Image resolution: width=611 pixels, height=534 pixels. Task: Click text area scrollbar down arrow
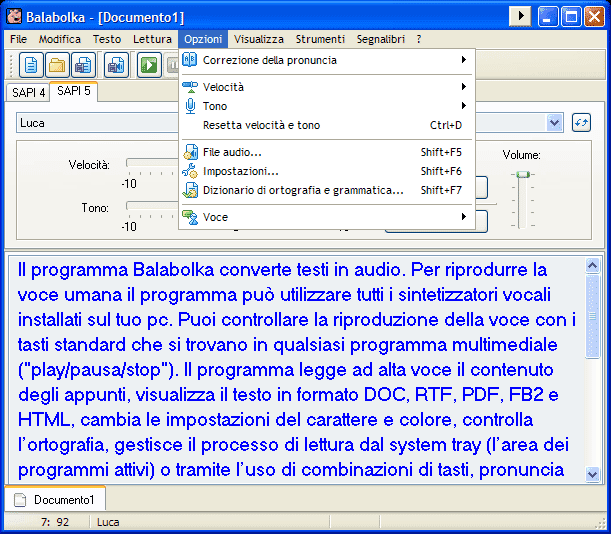pos(592,474)
